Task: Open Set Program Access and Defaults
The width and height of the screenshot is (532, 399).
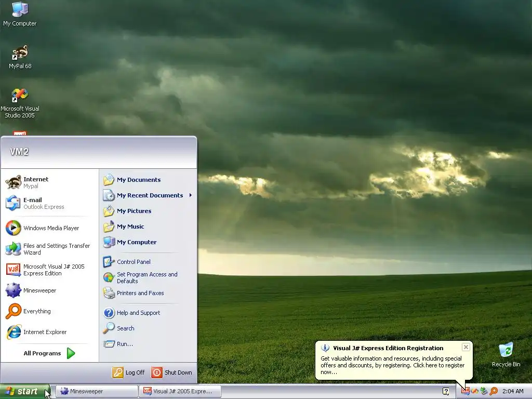Action: point(148,277)
